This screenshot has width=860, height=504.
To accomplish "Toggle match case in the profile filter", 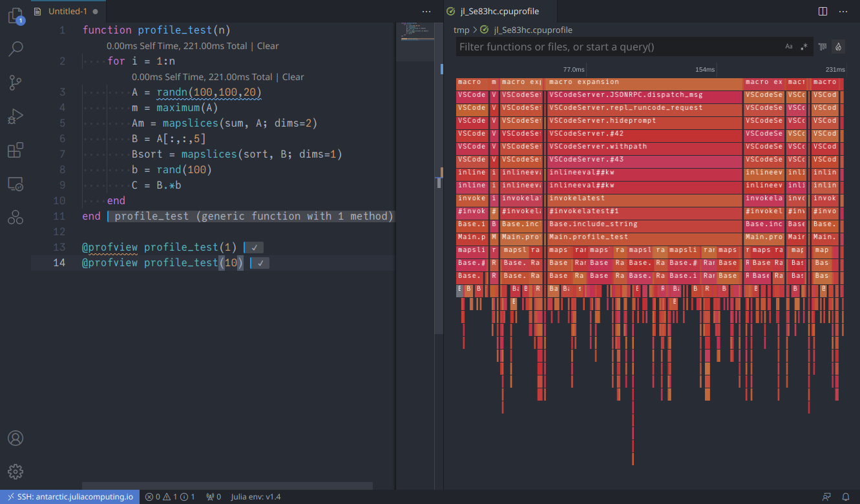I will 789,46.
